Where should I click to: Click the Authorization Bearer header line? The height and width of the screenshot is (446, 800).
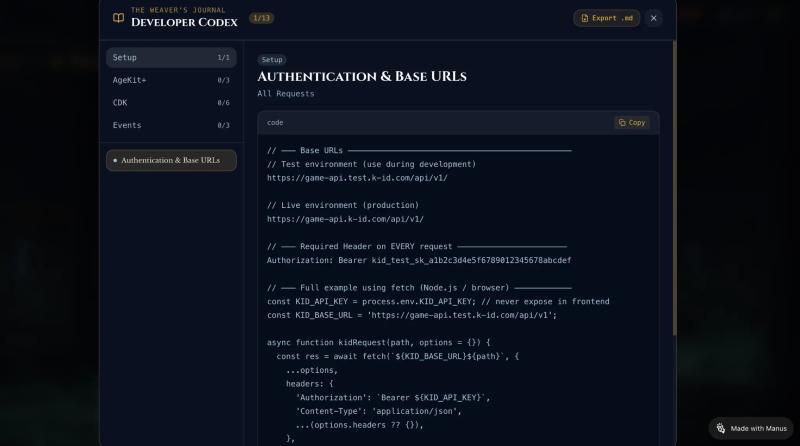click(419, 260)
